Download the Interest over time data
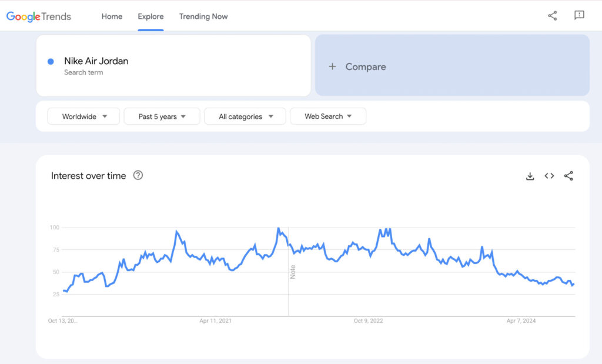Image resolution: width=602 pixels, height=364 pixels. click(x=530, y=176)
